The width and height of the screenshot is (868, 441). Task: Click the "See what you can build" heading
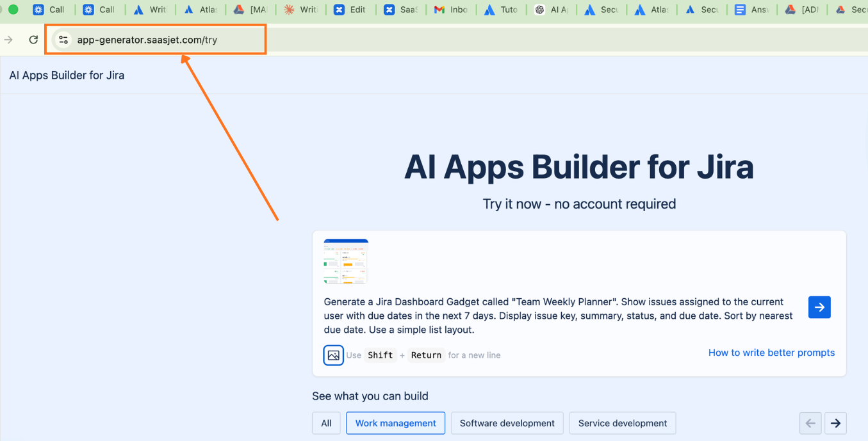[370, 396]
